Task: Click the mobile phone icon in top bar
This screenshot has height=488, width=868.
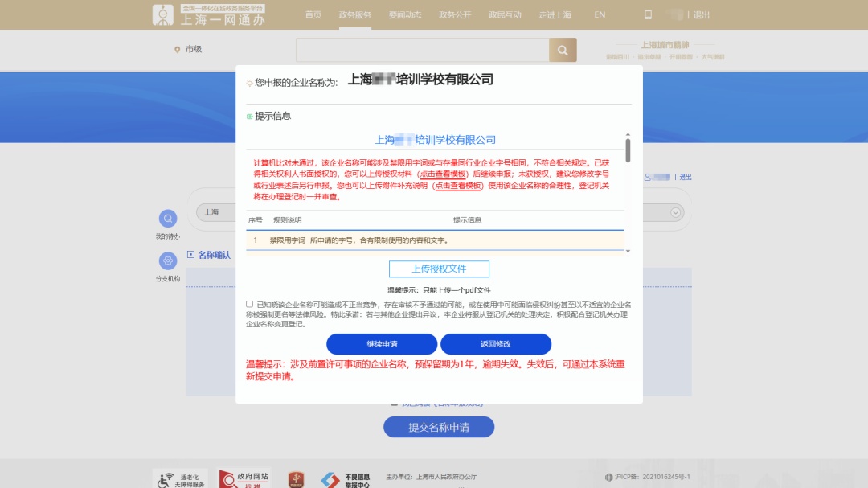Action: pos(648,14)
